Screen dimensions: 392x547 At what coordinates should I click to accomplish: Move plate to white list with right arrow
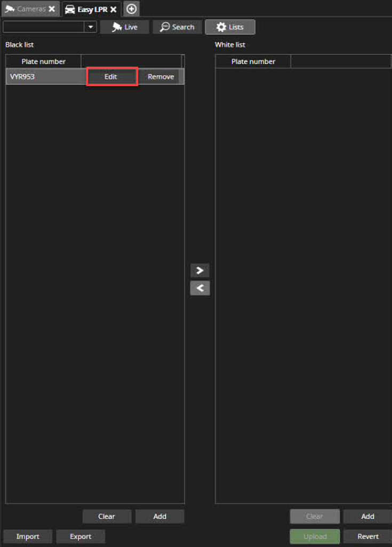pos(200,271)
